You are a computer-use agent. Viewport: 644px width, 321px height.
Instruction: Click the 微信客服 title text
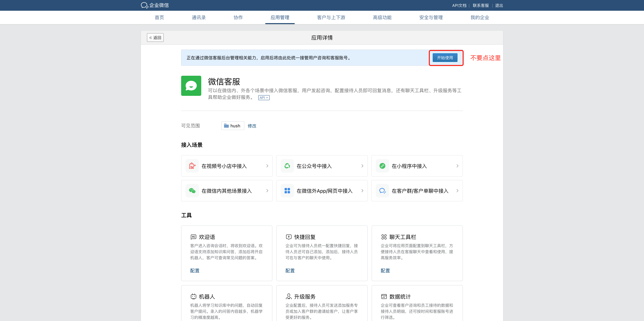pyautogui.click(x=224, y=81)
